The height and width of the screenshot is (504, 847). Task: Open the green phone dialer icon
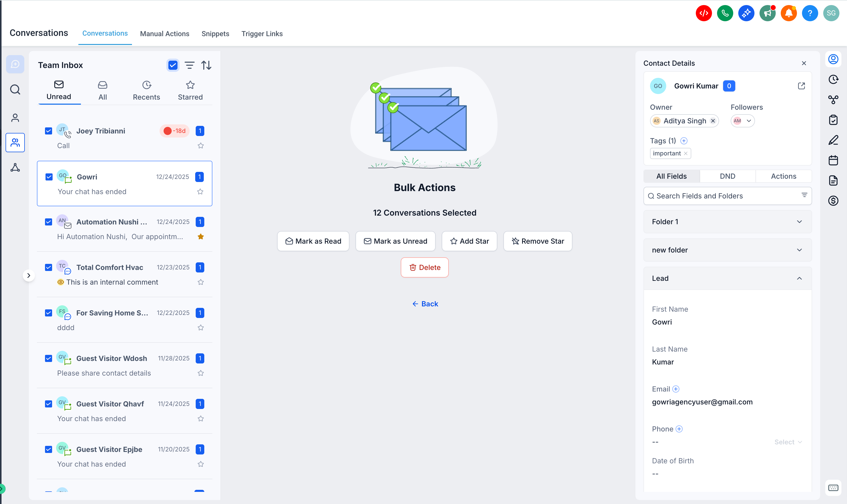[x=725, y=13]
